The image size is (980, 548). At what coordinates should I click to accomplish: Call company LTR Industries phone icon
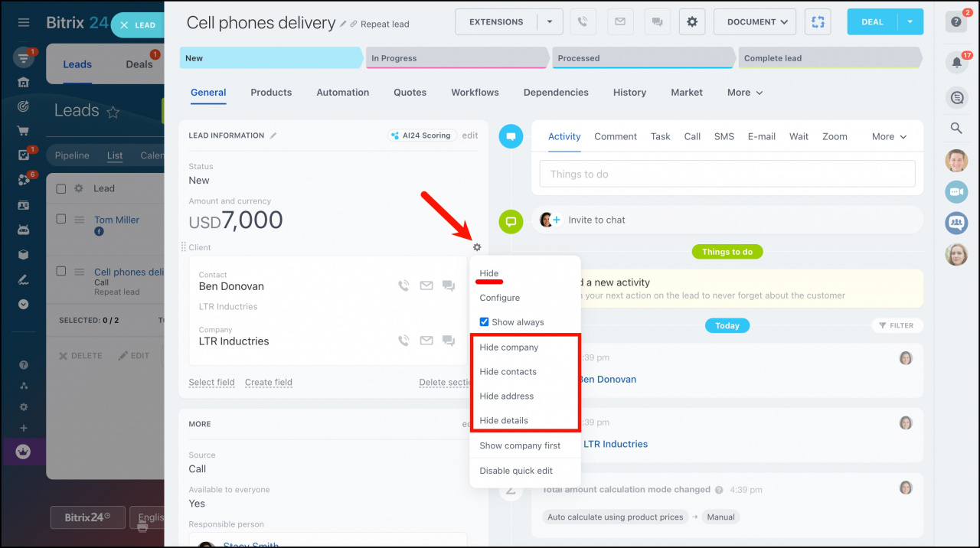(403, 341)
